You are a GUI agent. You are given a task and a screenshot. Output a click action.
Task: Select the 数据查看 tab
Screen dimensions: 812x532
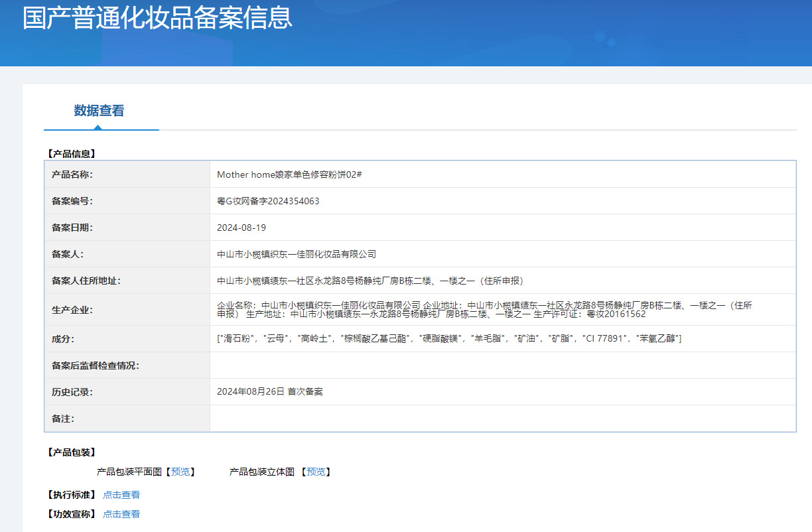(x=99, y=111)
